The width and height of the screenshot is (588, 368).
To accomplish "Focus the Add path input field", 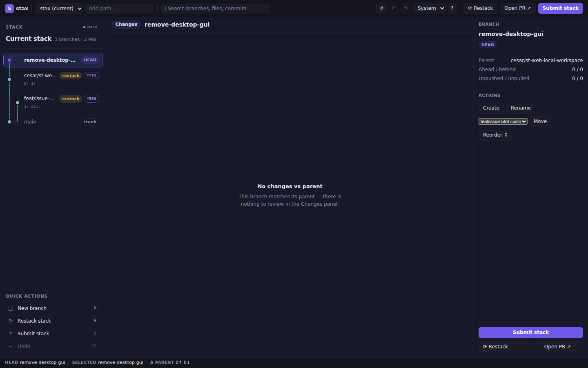I will point(120,8).
